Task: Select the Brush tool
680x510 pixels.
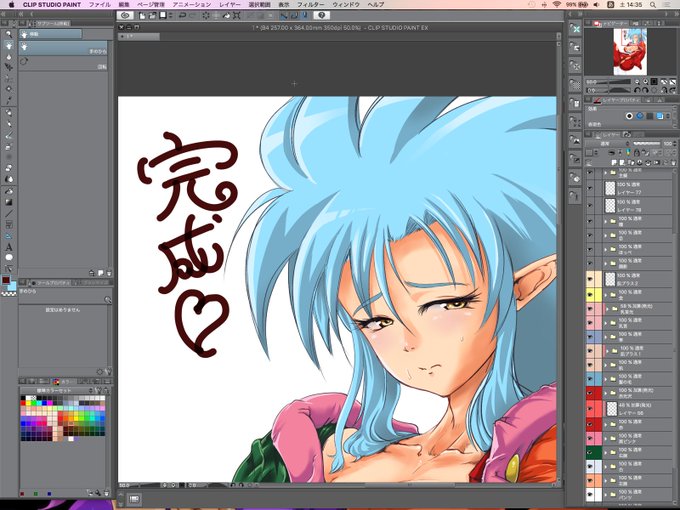Action: click(9, 135)
